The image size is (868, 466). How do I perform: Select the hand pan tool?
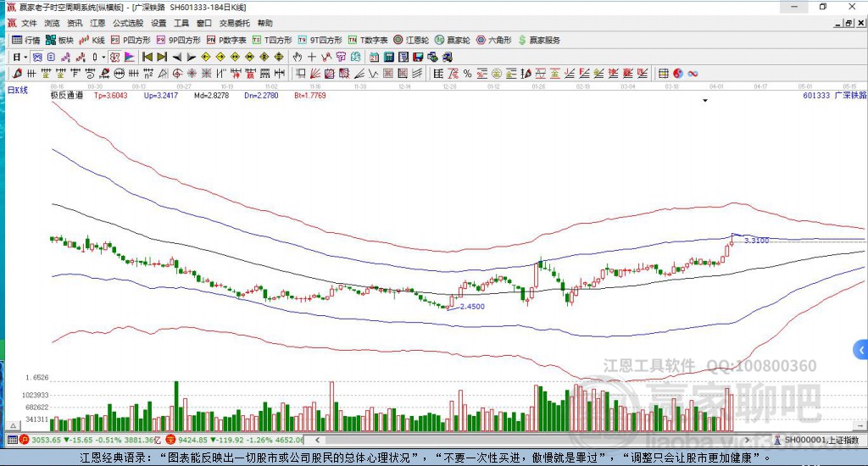[x=298, y=57]
